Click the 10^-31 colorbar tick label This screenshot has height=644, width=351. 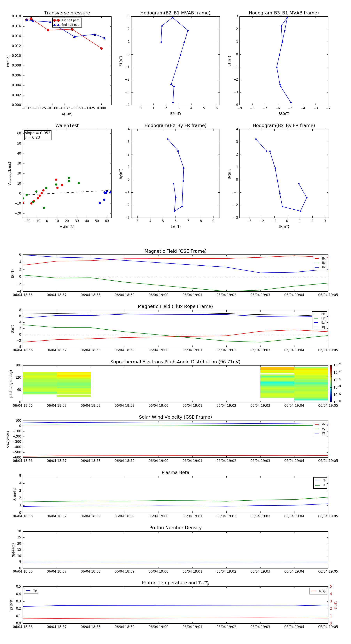pyautogui.click(x=337, y=402)
